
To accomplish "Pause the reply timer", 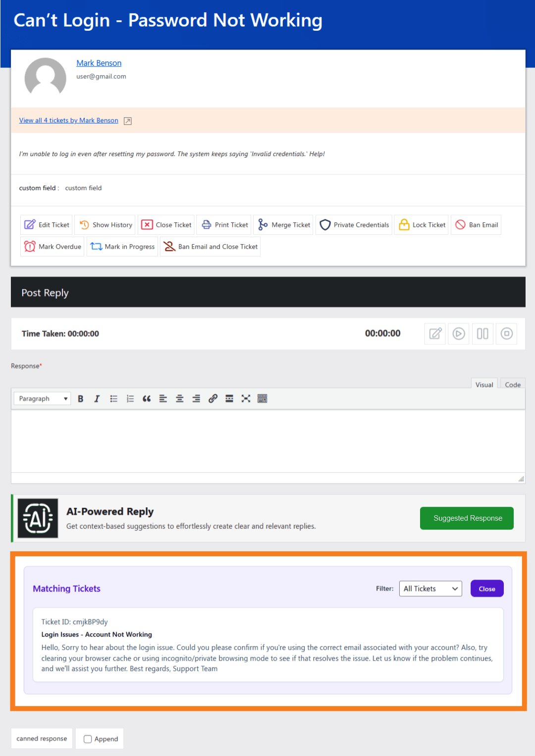I will (482, 334).
